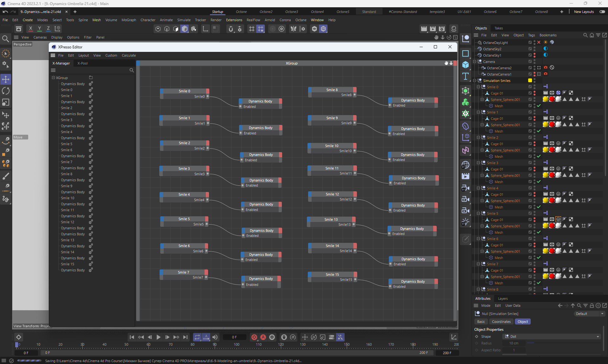Screen dimensions: 608x364
Task: Click the Cube primitive icon
Action: (465, 65)
